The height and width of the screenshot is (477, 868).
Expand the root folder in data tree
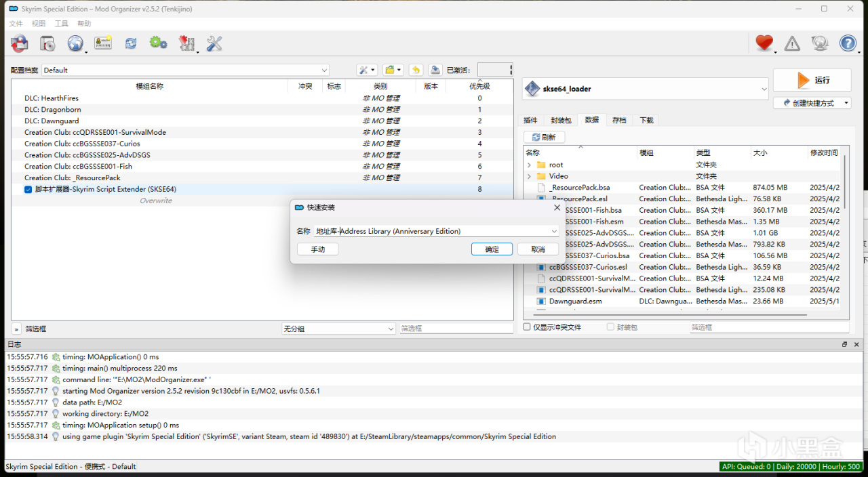tap(529, 165)
